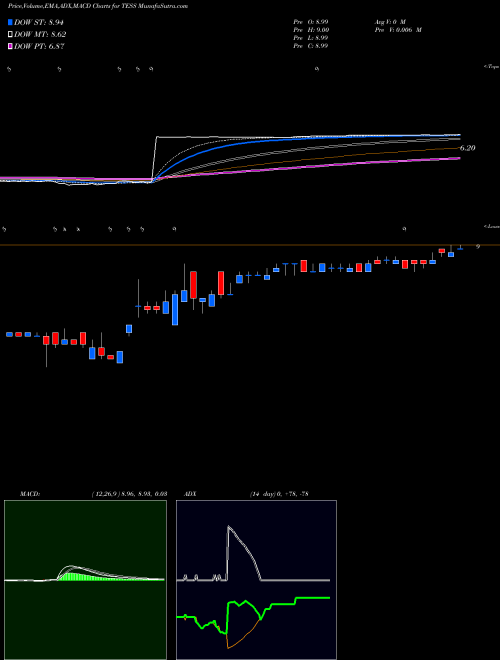
Task: Click the '<Lows' marker label
Action: coord(492,226)
